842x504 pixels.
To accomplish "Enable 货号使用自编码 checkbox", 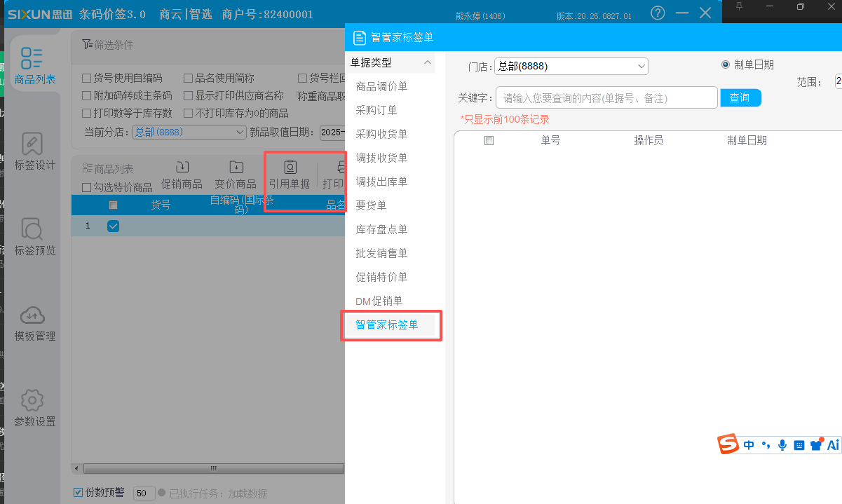I will click(87, 79).
